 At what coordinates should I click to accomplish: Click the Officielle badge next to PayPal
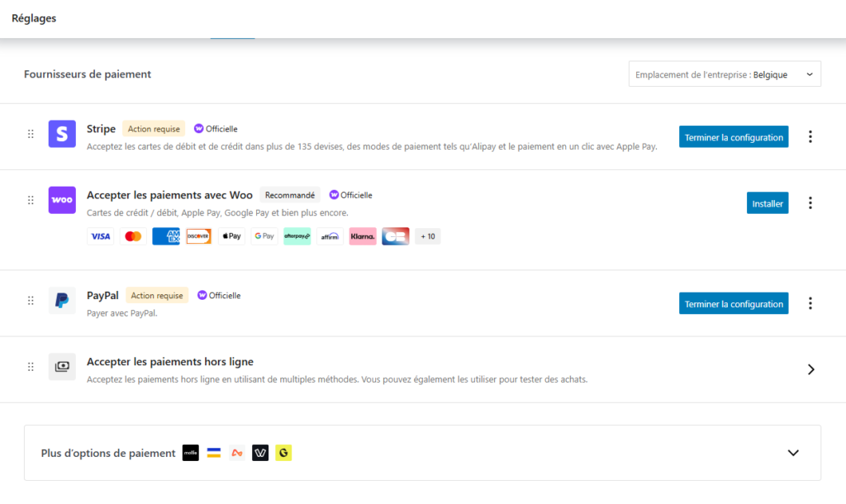click(219, 295)
